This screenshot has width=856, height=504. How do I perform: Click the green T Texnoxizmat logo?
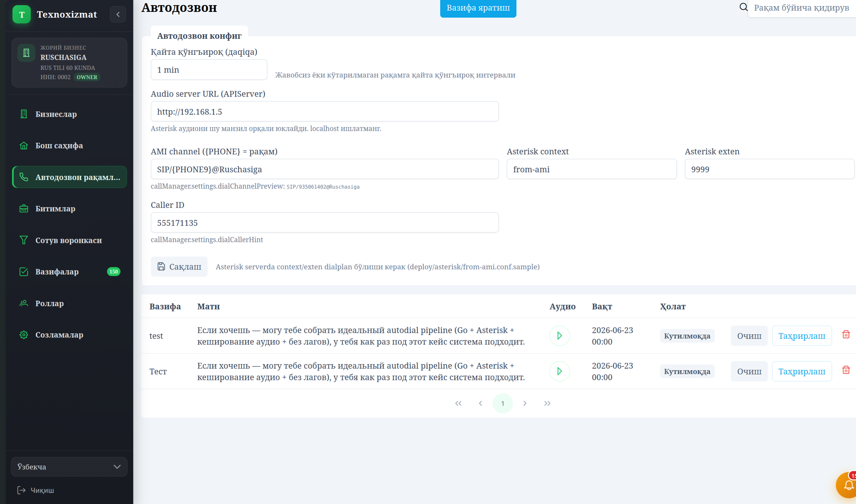22,14
